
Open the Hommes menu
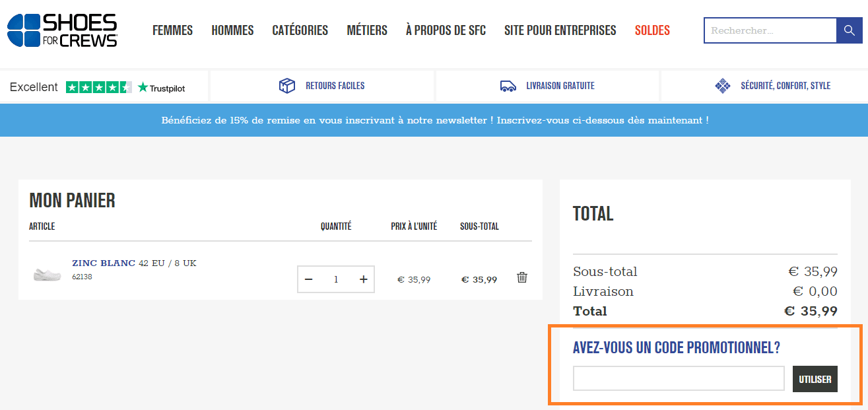click(232, 30)
